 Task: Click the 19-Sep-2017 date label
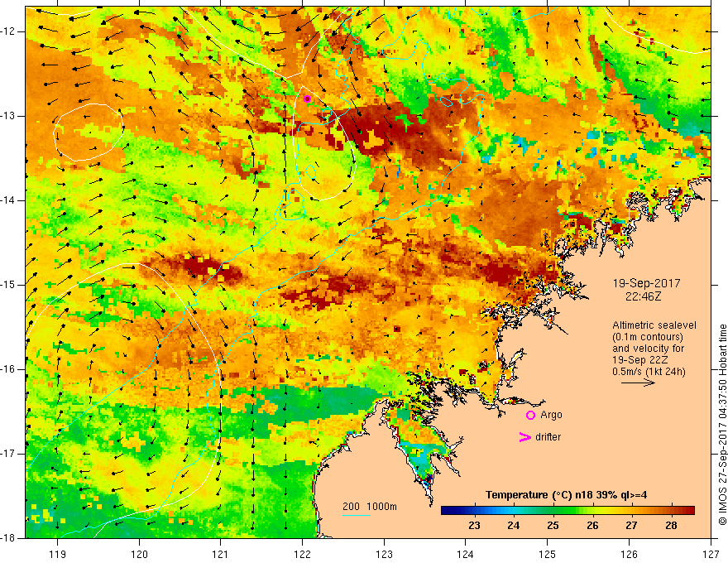646,283
